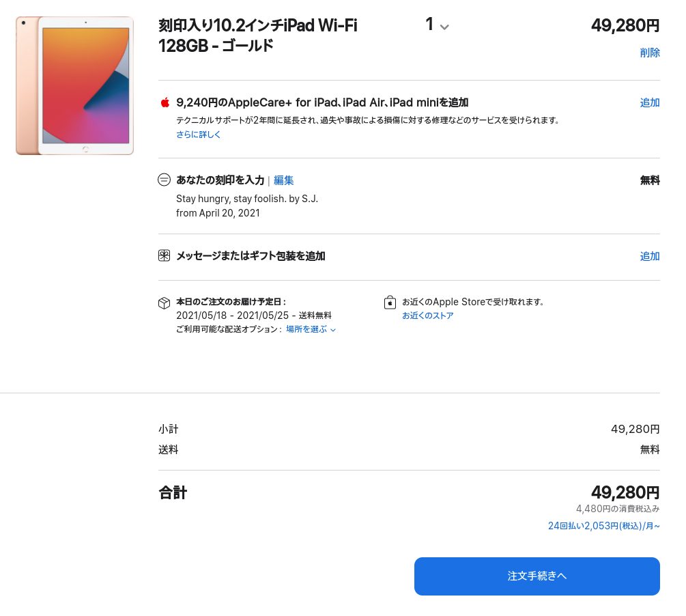
Task: Click the 刻印入り10.2インチiPad product title
Action: [258, 36]
